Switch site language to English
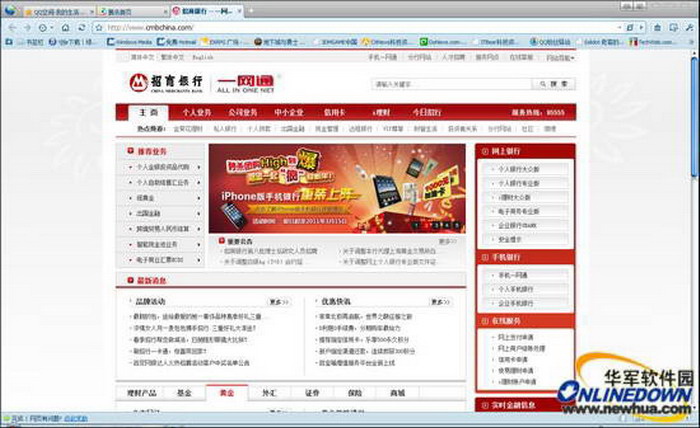Image resolution: width=700 pixels, height=428 pixels. point(203,57)
